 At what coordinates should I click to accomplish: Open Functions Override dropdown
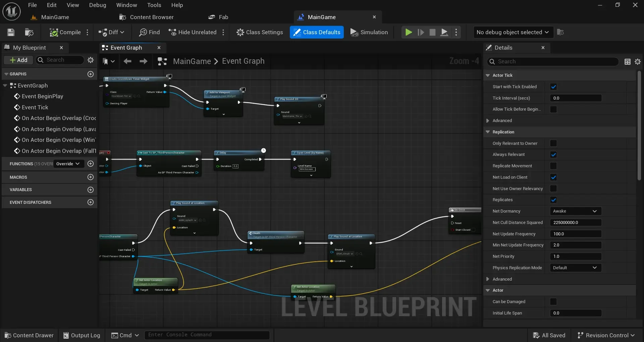coord(68,164)
